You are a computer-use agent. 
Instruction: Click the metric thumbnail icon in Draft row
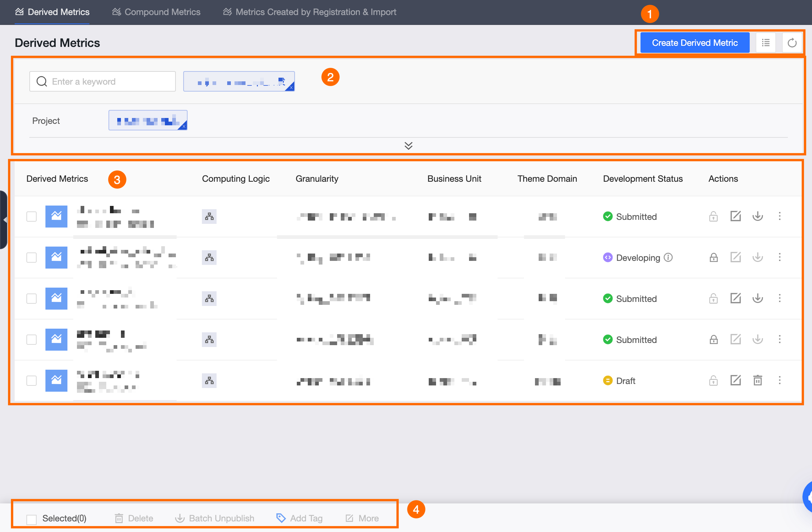56,381
